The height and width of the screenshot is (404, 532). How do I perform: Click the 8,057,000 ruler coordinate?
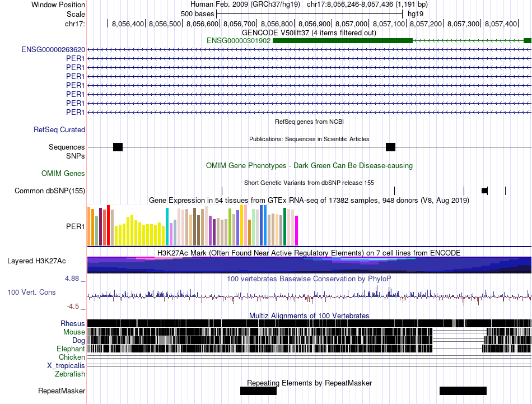(352, 24)
